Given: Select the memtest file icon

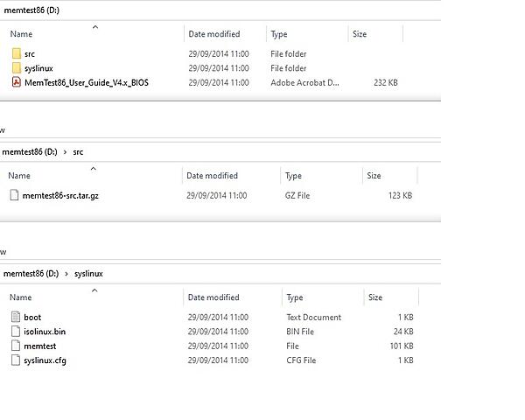Looking at the screenshot, I should point(16,346).
